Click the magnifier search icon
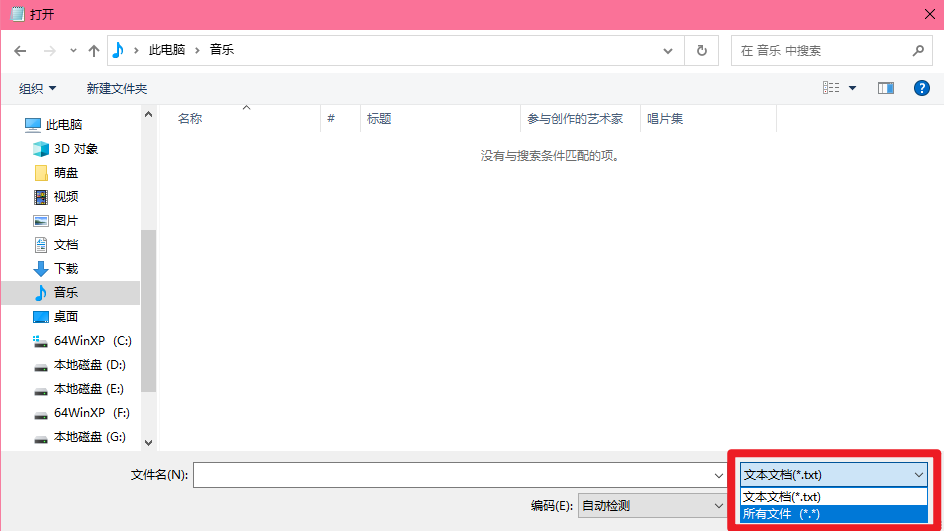 tap(918, 51)
